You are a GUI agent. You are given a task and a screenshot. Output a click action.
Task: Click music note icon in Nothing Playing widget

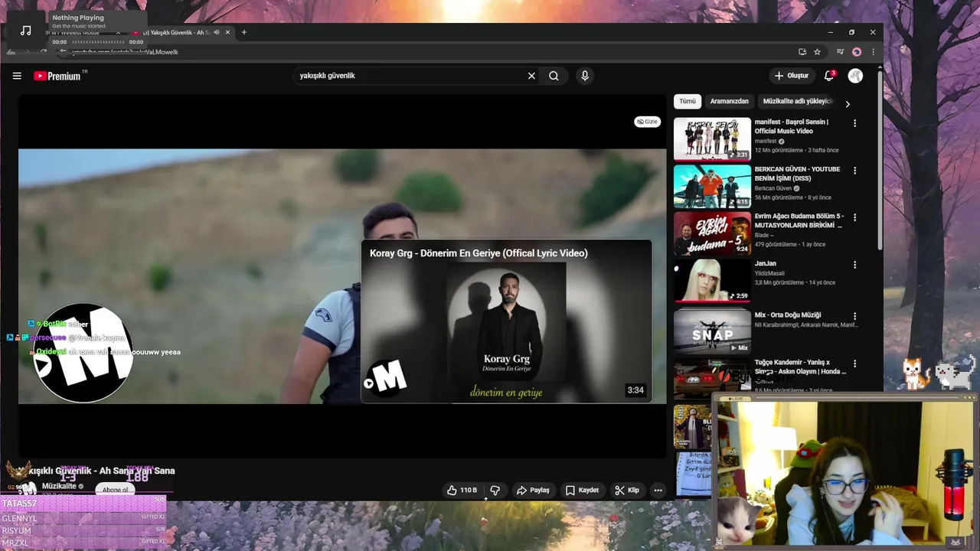(x=26, y=31)
